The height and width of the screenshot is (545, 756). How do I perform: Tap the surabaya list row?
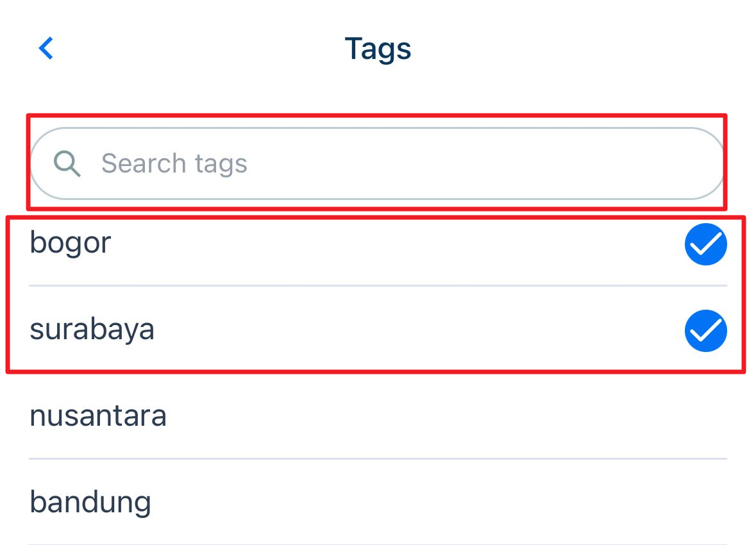click(x=378, y=331)
